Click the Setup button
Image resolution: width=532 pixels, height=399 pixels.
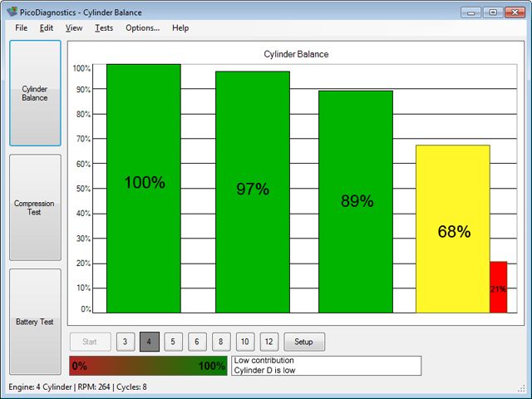click(x=304, y=342)
